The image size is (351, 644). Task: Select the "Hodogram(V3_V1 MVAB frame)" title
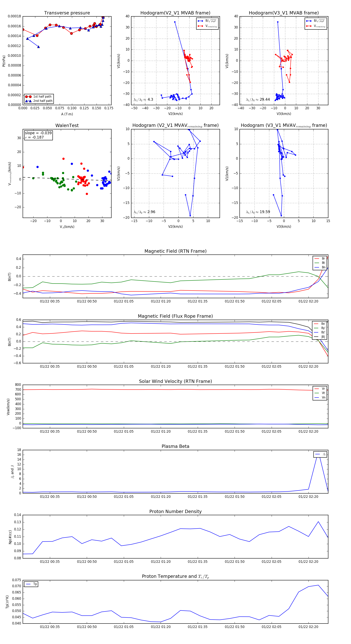point(284,13)
